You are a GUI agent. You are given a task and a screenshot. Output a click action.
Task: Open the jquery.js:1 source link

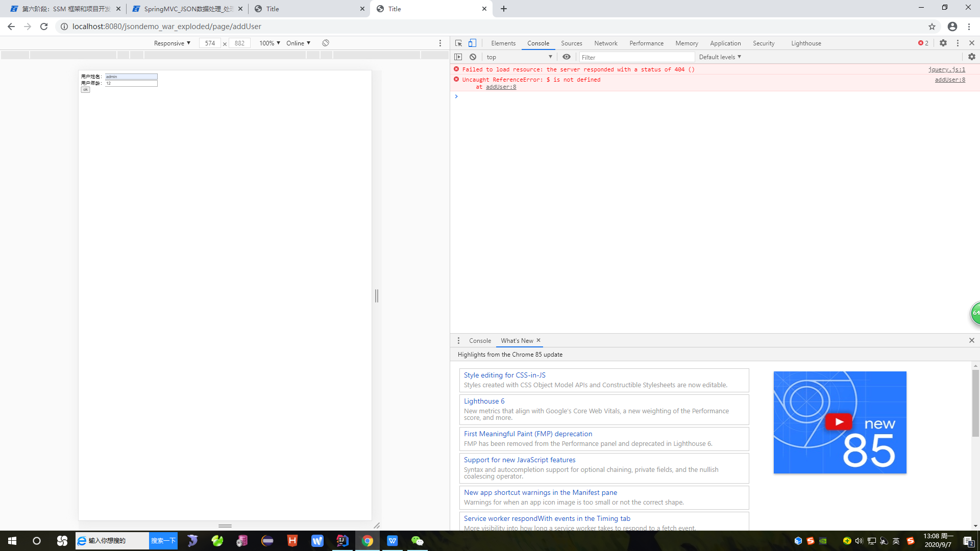tap(946, 69)
